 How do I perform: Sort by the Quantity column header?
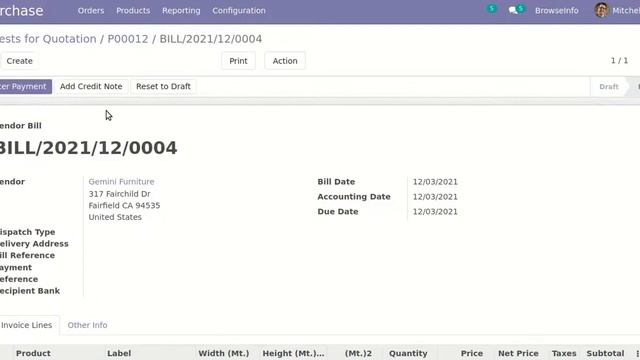point(408,353)
